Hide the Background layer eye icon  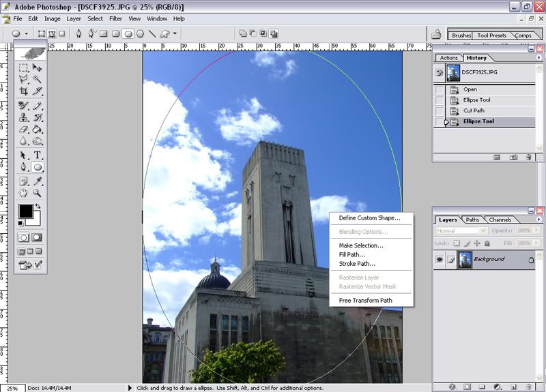click(440, 260)
